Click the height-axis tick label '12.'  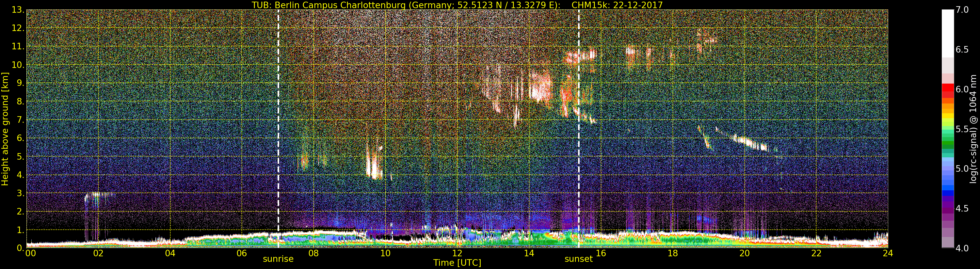coord(18,28)
